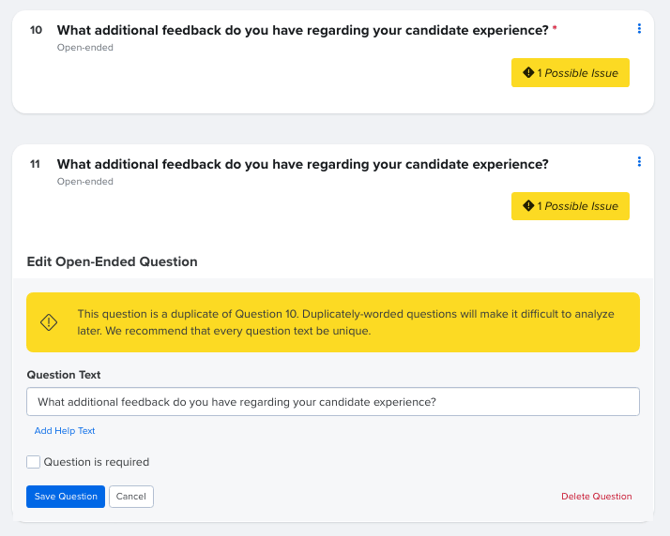Viewport: 670px width, 536px height.
Task: Open three-dot menu for question 11
Action: click(x=639, y=162)
